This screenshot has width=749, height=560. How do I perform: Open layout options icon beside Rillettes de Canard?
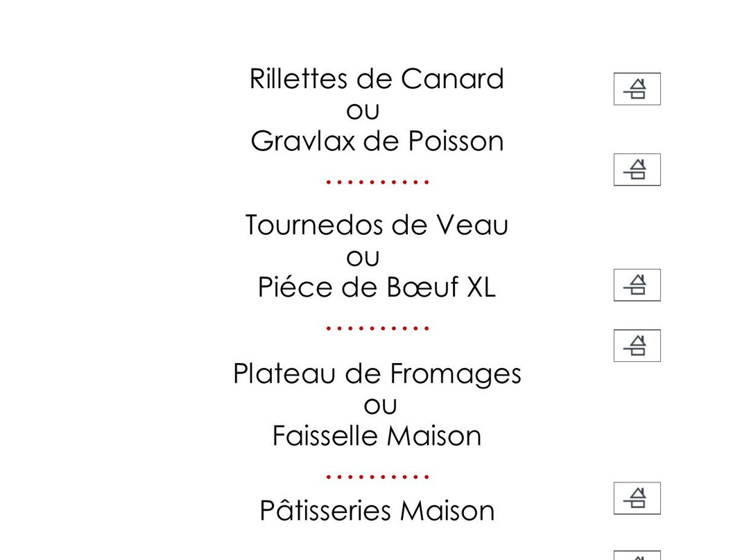[x=637, y=89]
